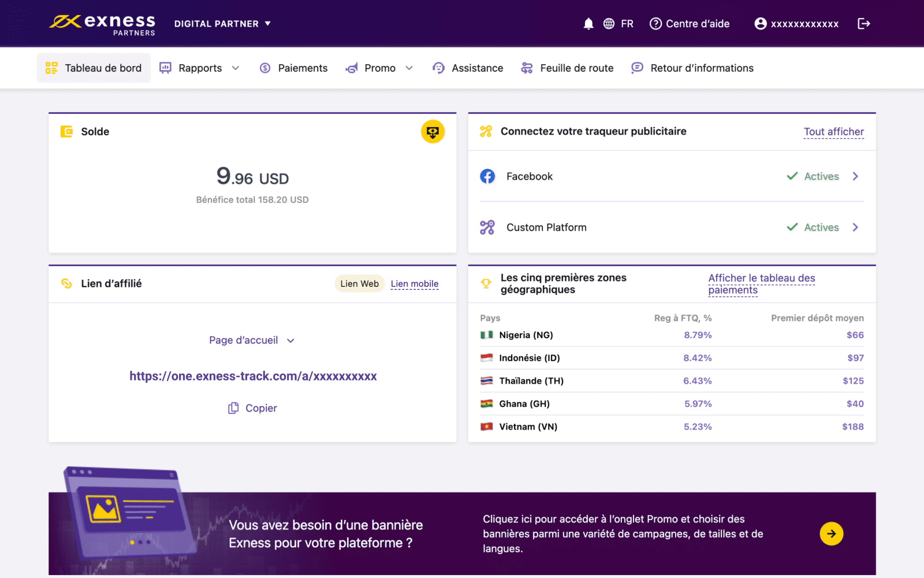The width and height of the screenshot is (924, 578).
Task: Go to Assistance
Action: [x=468, y=68]
